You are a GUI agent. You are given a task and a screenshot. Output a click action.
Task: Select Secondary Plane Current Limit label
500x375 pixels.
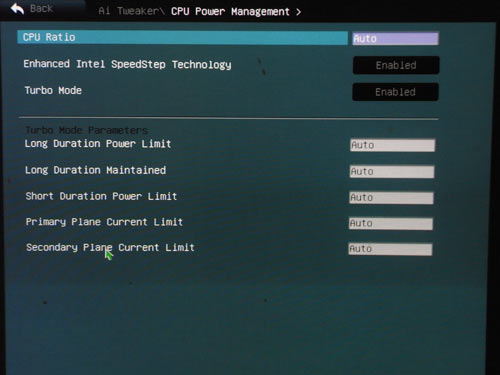coord(110,248)
